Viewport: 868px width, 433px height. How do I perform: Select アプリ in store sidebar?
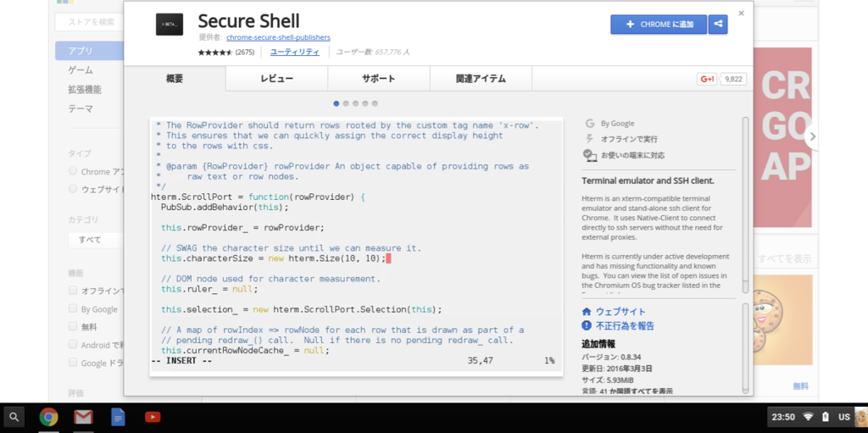[x=89, y=51]
